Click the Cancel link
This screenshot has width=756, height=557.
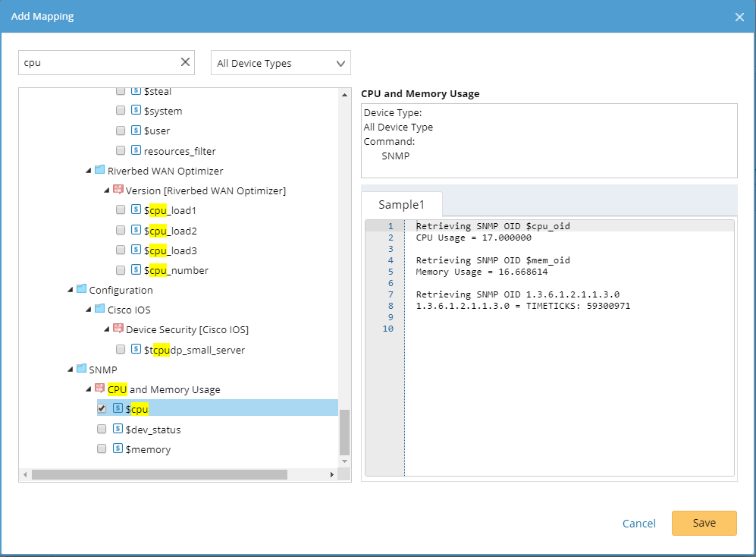[x=638, y=524]
